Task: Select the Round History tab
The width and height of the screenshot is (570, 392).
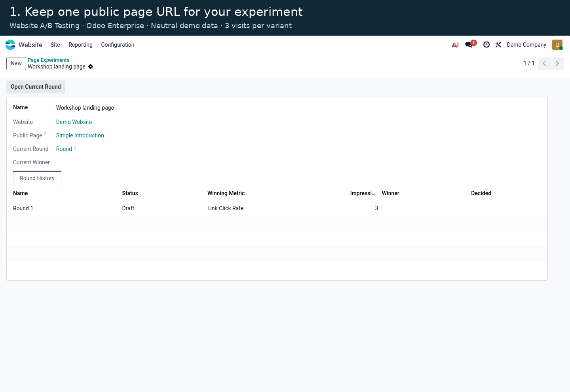Action: [x=37, y=178]
